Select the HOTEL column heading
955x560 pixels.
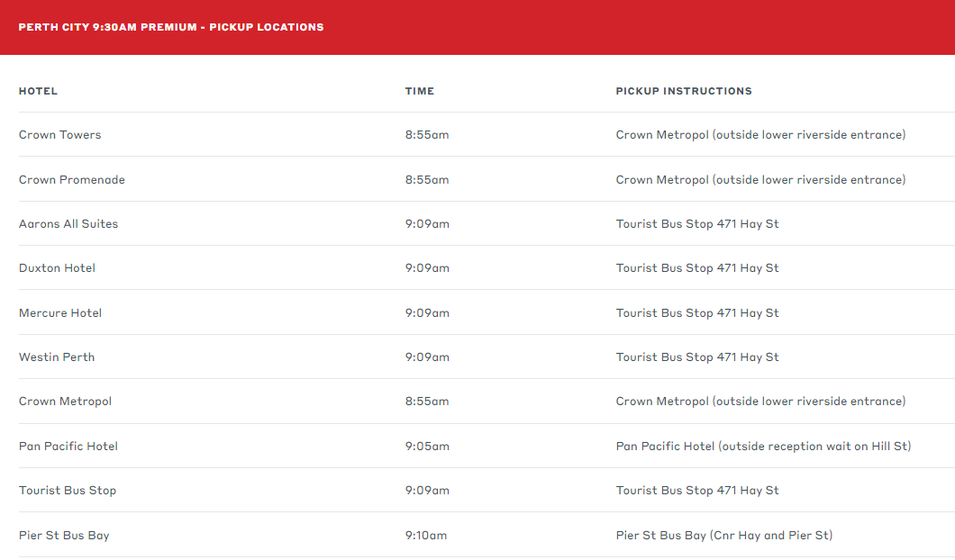pyautogui.click(x=38, y=91)
